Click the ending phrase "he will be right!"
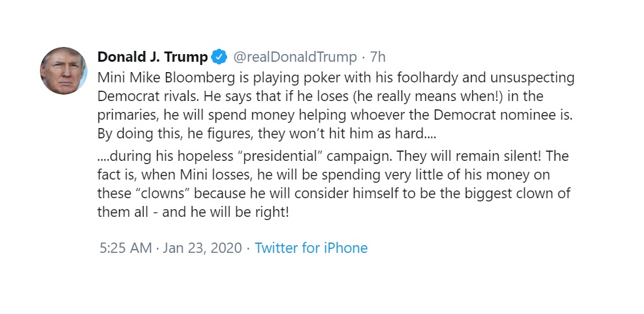This screenshot has height=314, width=644. tap(239, 212)
